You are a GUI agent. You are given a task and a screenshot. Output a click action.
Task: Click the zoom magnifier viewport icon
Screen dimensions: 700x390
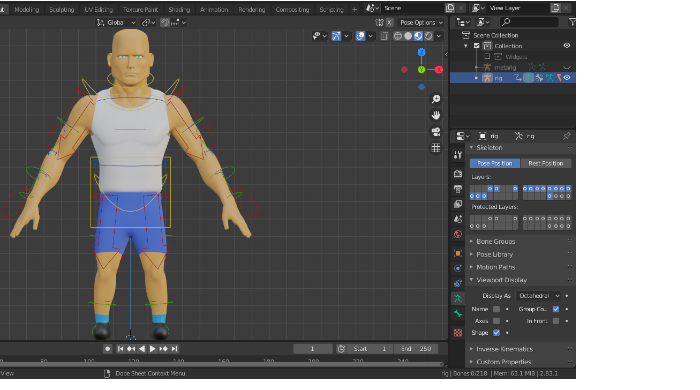pyautogui.click(x=436, y=99)
